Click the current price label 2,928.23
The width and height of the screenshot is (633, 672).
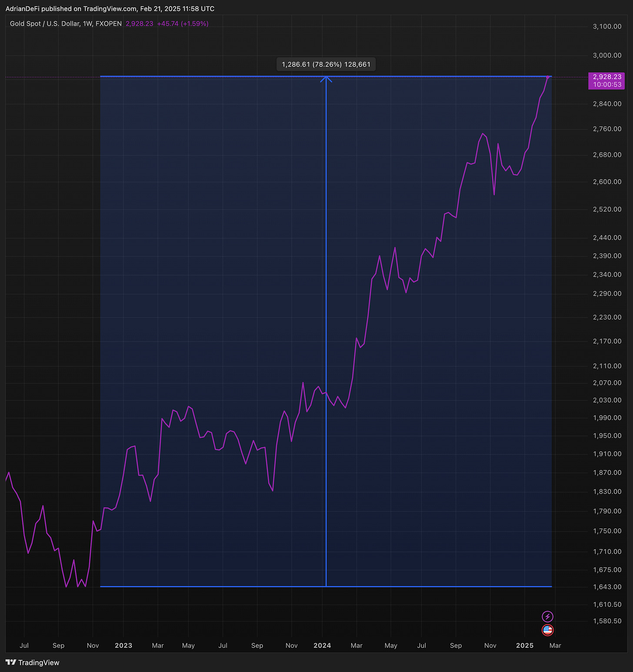coord(606,77)
